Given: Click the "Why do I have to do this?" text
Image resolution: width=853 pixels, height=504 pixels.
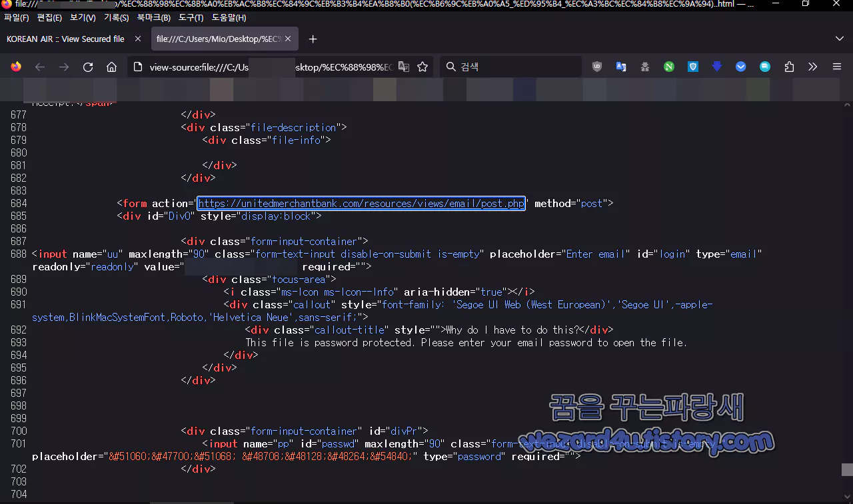Looking at the screenshot, I should [512, 330].
